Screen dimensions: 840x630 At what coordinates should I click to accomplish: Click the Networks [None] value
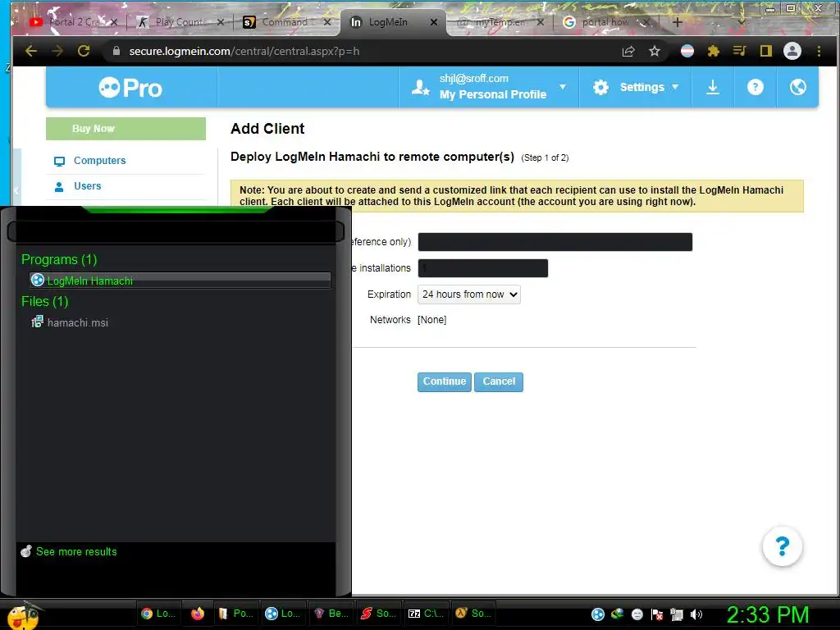(431, 320)
